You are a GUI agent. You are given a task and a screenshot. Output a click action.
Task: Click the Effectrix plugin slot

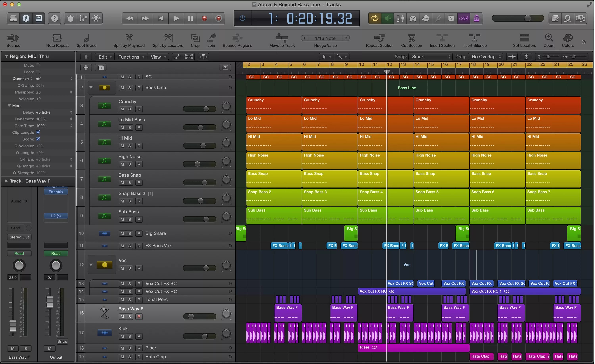coord(56,192)
